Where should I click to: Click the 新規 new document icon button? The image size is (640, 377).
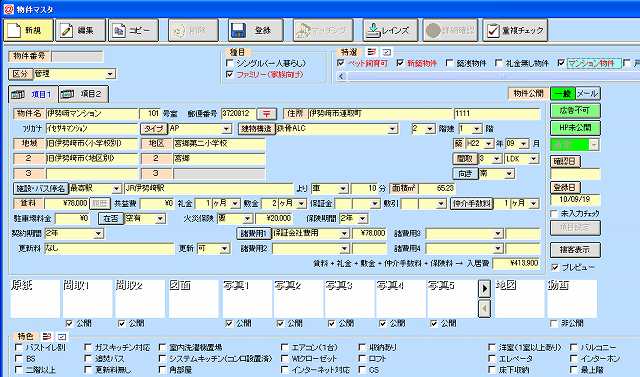click(28, 30)
